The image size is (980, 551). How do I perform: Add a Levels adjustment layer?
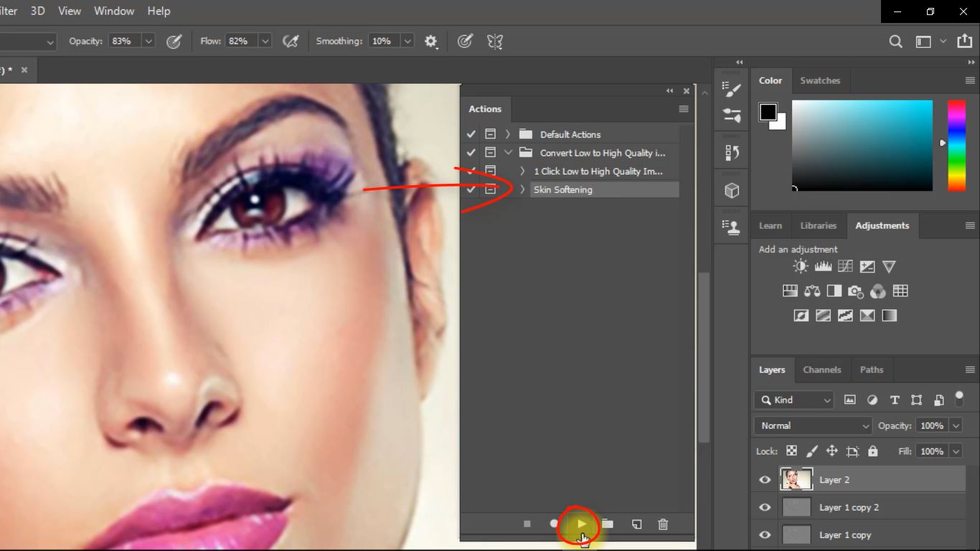click(822, 266)
